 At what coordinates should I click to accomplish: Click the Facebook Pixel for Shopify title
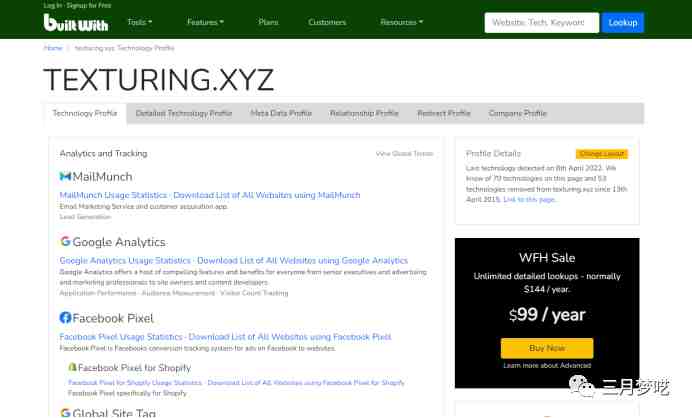coord(135,368)
